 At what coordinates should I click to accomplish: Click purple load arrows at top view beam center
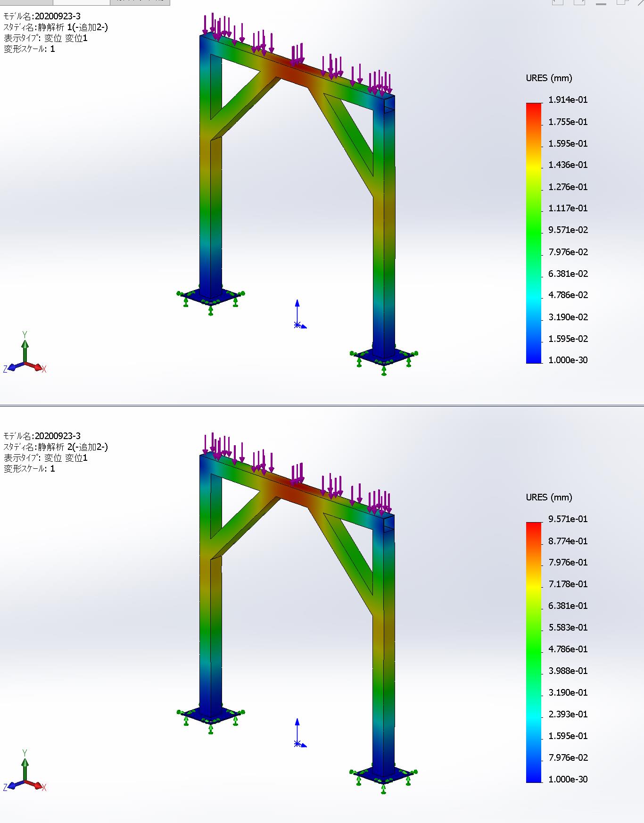point(297,55)
